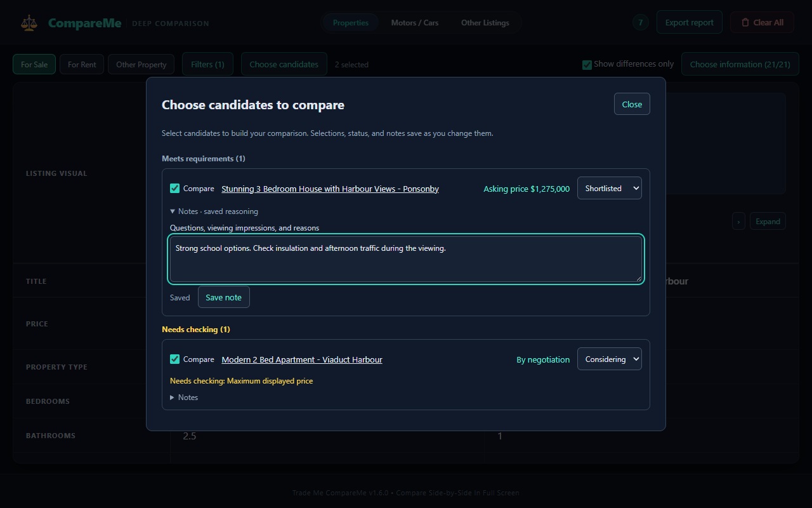
Task: Click the small right-arrow button beside Expand
Action: (x=738, y=221)
